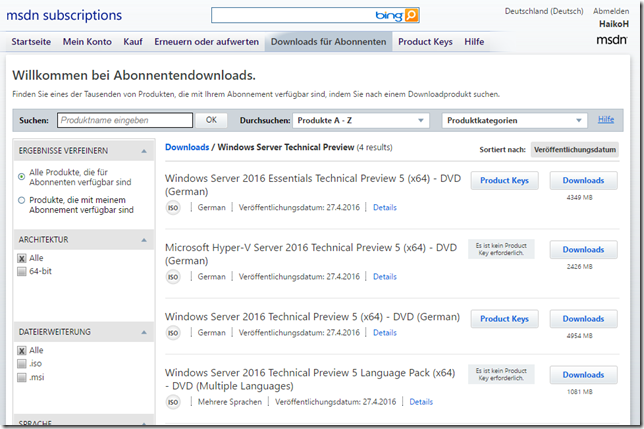Collapse the Architektur filter section
The width and height of the screenshot is (644, 429).
144,240
